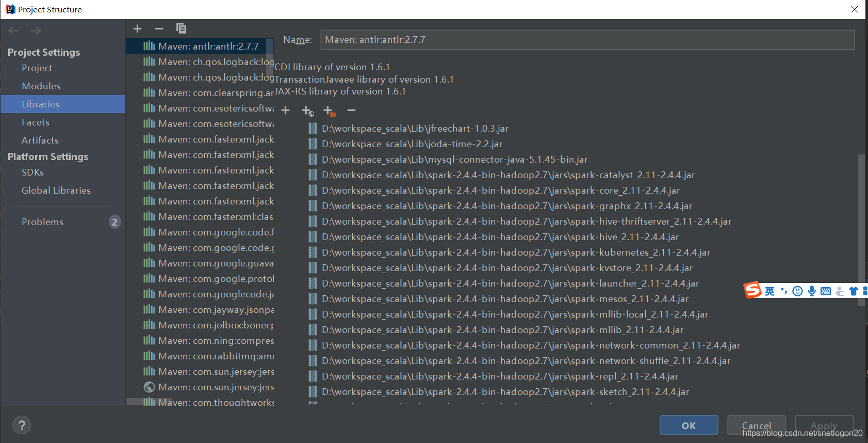Specify documentation URL with globe plus
The height and width of the screenshot is (443, 868).
[x=307, y=111]
